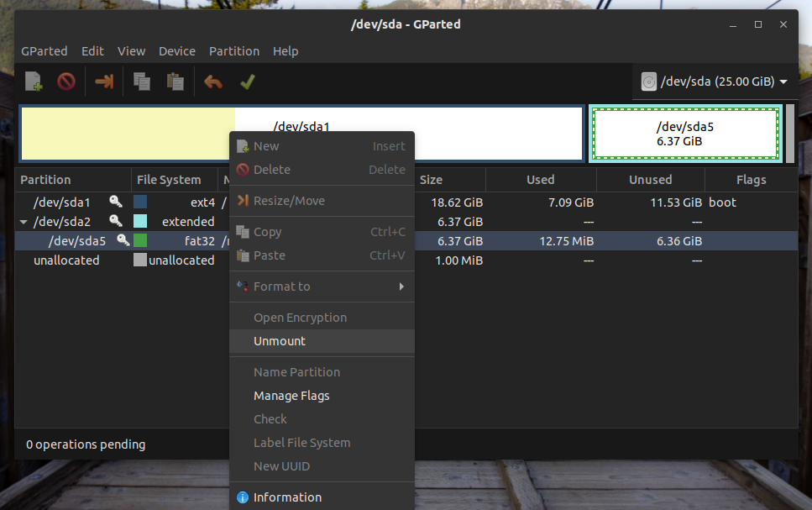The image size is (812, 510).
Task: Click the Apply all operations checkmark icon
Action: point(248,81)
